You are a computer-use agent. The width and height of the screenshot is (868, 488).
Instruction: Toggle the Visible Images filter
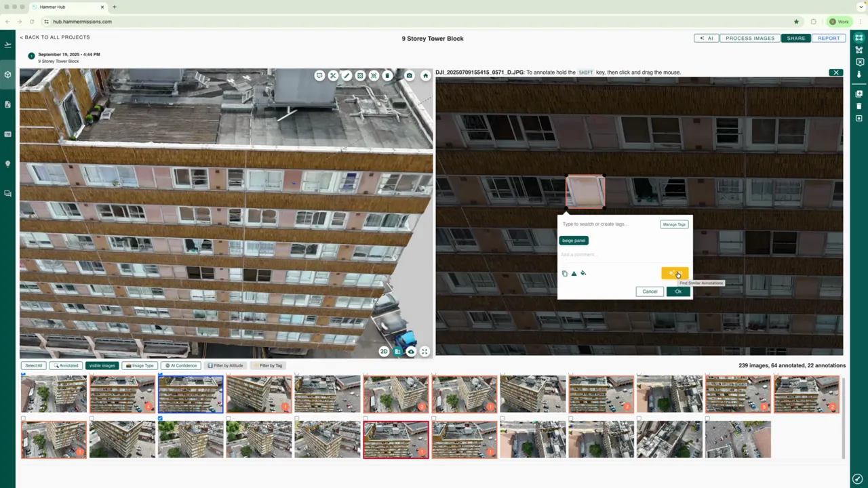click(x=102, y=365)
